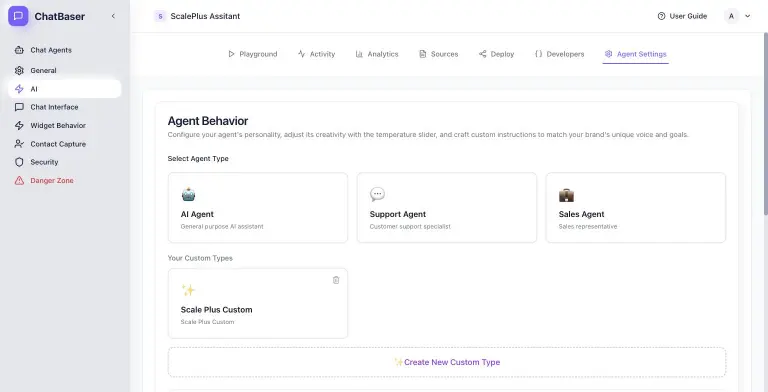Go to Chat Interface settings
Image resolution: width=768 pixels, height=392 pixels.
click(65, 107)
